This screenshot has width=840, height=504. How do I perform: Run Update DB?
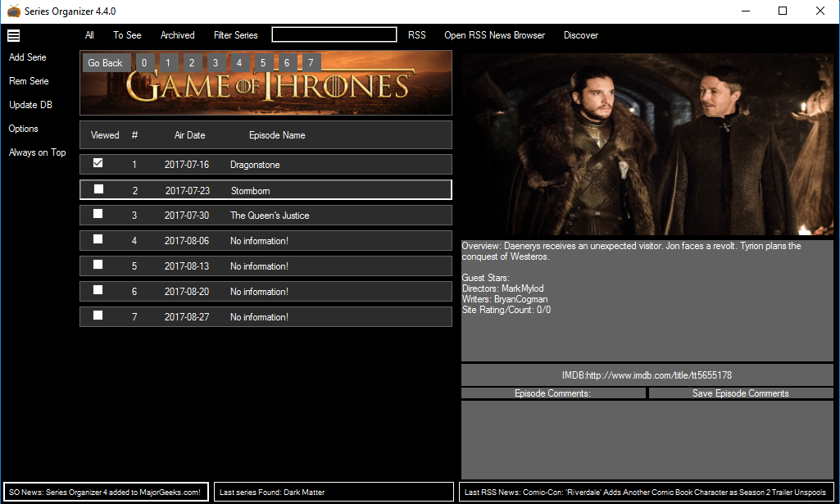[x=30, y=105]
